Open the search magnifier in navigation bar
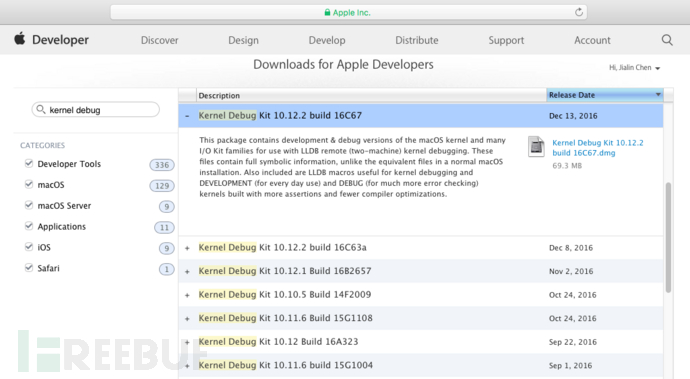Viewport: 690px width, 379px height. [x=667, y=40]
